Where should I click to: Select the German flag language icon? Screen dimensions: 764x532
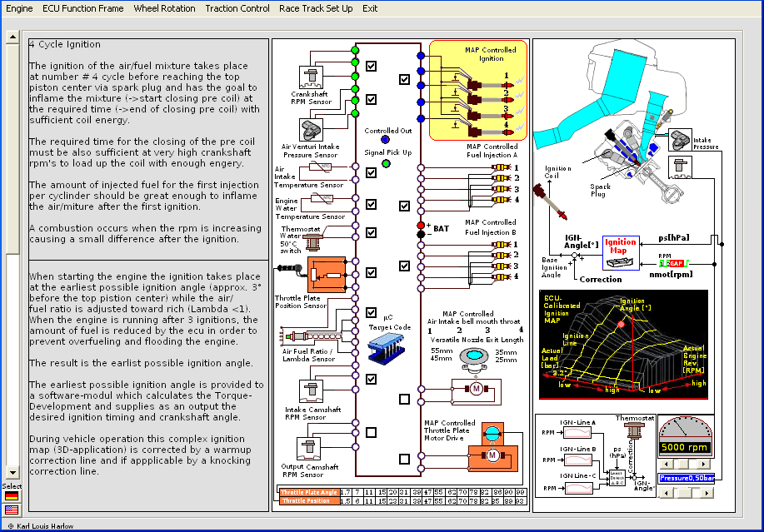tap(11, 496)
